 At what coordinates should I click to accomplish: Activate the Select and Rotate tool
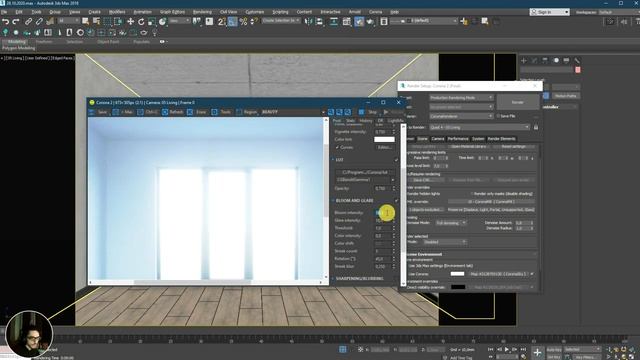tap(141, 21)
